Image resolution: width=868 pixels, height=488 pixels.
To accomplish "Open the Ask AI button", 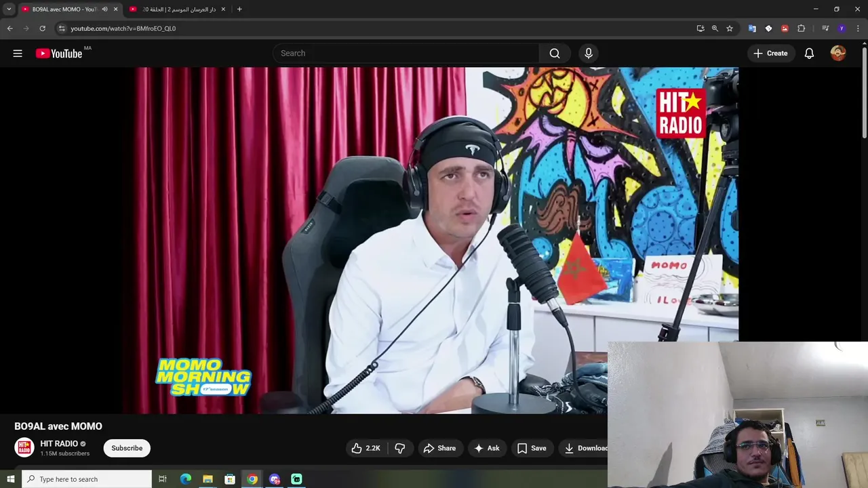I will click(487, 448).
